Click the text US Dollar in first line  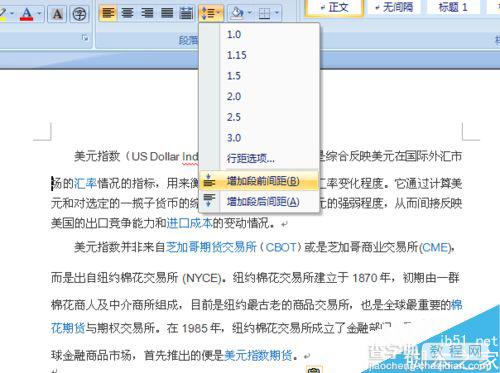155,156
